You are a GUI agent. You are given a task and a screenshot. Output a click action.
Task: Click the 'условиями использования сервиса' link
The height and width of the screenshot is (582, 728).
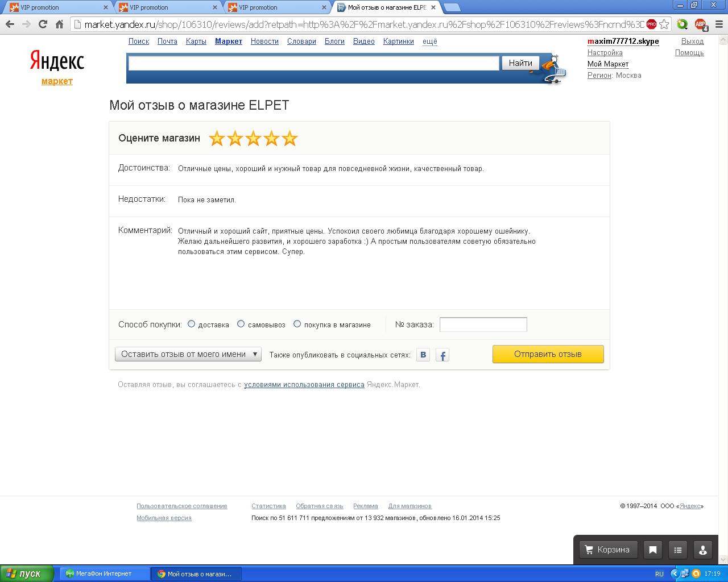click(304, 385)
